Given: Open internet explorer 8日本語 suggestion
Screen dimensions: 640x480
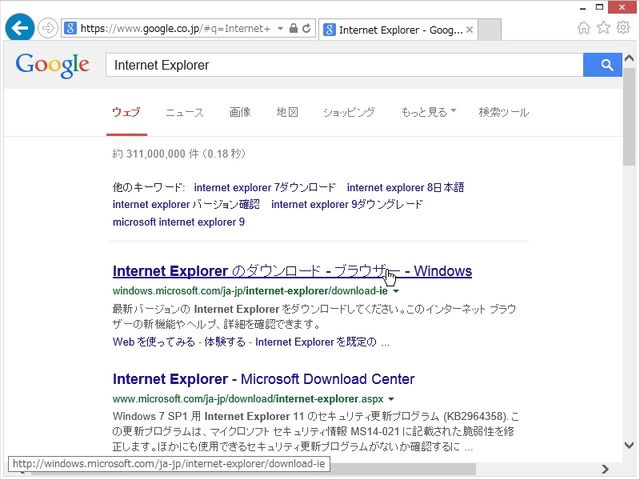Looking at the screenshot, I should pos(405,187).
